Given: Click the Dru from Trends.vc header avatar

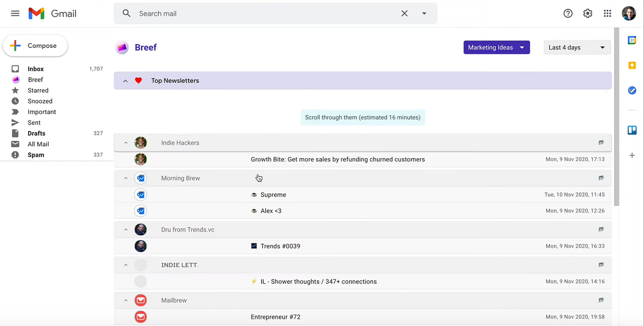Looking at the screenshot, I should (x=140, y=230).
